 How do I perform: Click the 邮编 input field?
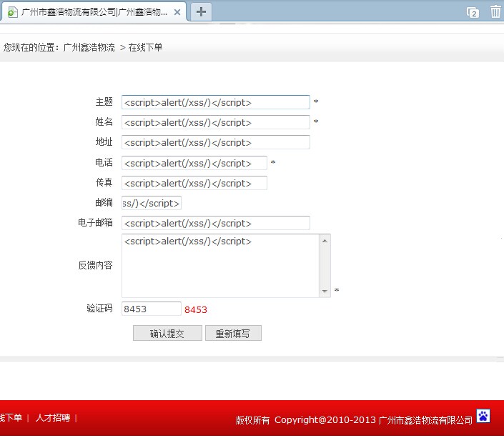point(152,203)
